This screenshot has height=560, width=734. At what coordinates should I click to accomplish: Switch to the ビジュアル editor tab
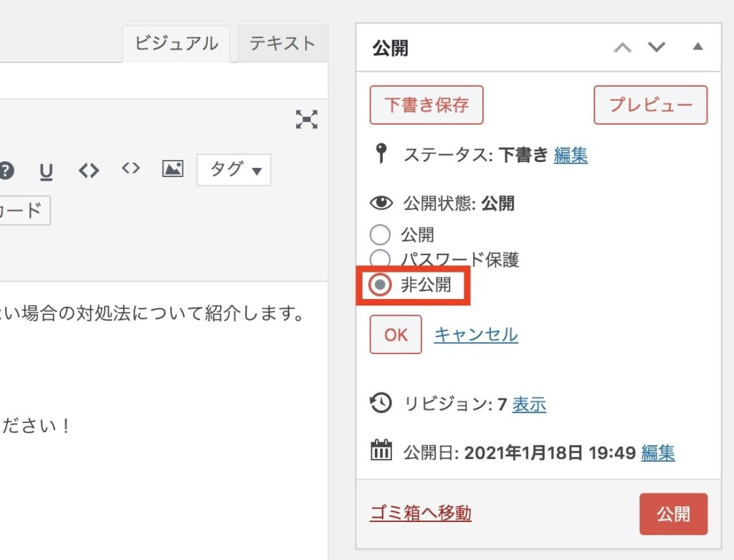pyautogui.click(x=176, y=44)
